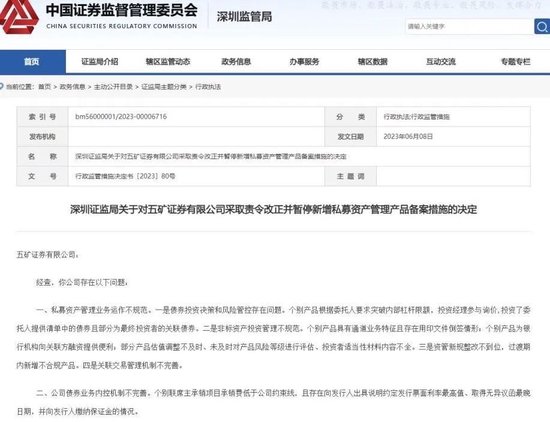550x422 pixels.
Task: Open the 首页 navigation tab
Action: pyautogui.click(x=33, y=62)
